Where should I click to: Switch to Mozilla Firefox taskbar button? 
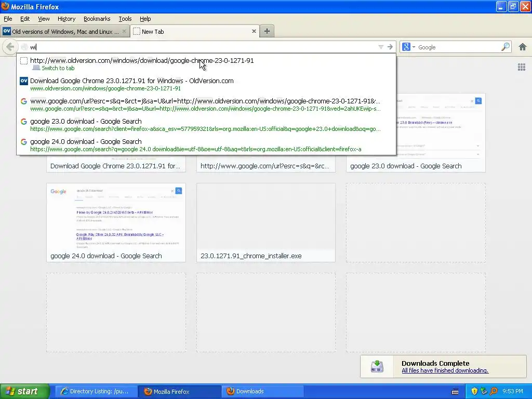pos(180,391)
